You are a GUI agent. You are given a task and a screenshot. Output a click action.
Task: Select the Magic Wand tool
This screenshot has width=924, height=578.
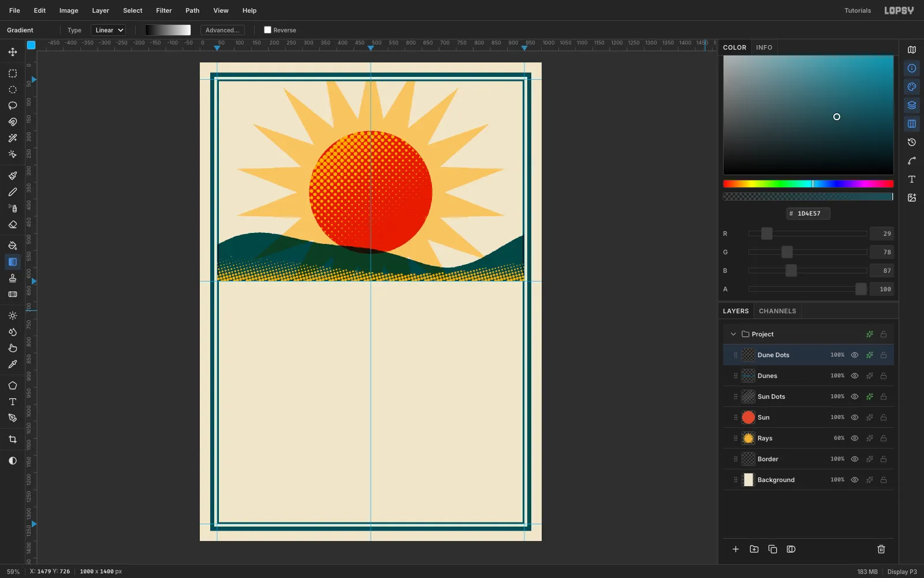pos(13,138)
